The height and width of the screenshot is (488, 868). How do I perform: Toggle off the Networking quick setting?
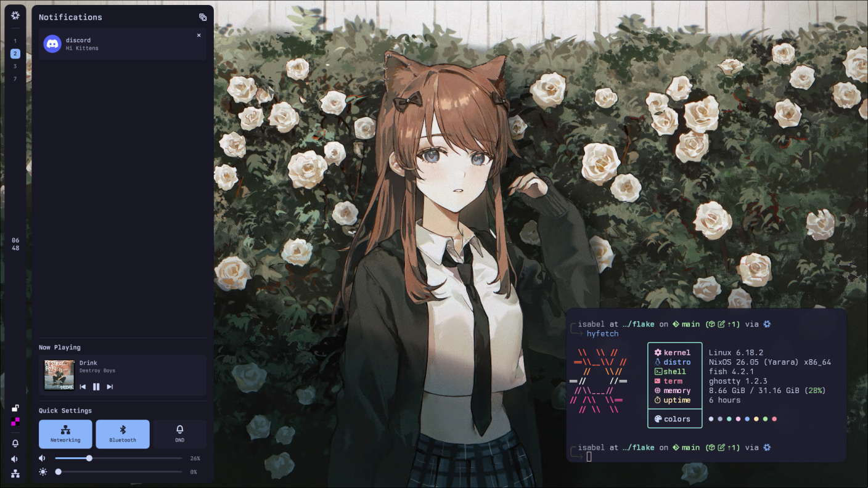pos(65,434)
